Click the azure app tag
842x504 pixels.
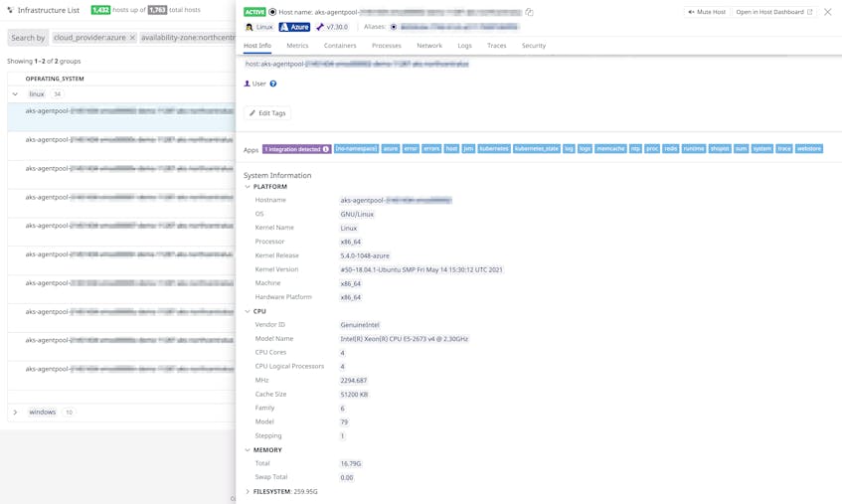pyautogui.click(x=391, y=149)
